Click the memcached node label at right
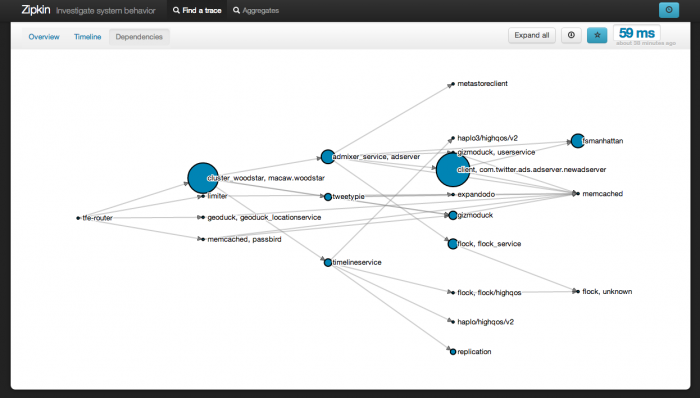This screenshot has width=700, height=398. (x=602, y=194)
